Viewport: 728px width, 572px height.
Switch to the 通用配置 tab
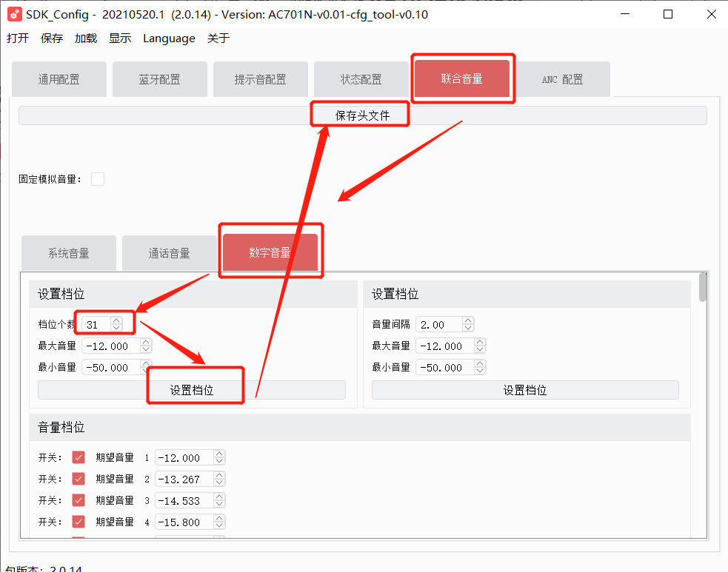(x=59, y=79)
